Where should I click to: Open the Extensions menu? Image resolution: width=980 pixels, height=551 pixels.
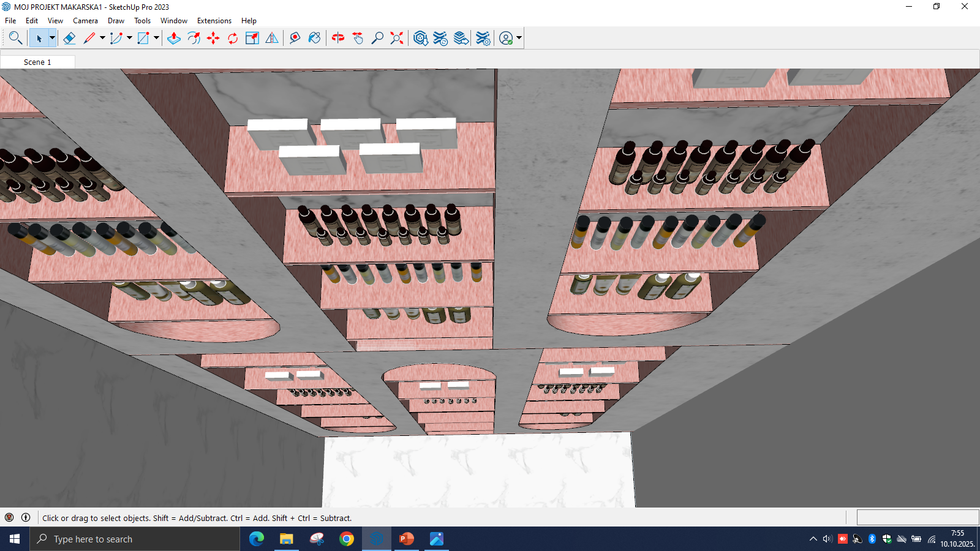[214, 21]
